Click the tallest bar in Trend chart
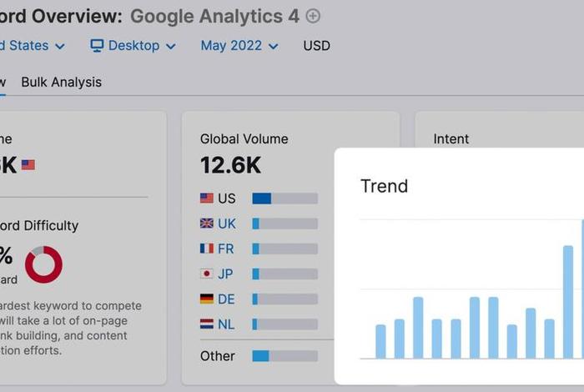The image size is (584, 392). tap(582, 289)
